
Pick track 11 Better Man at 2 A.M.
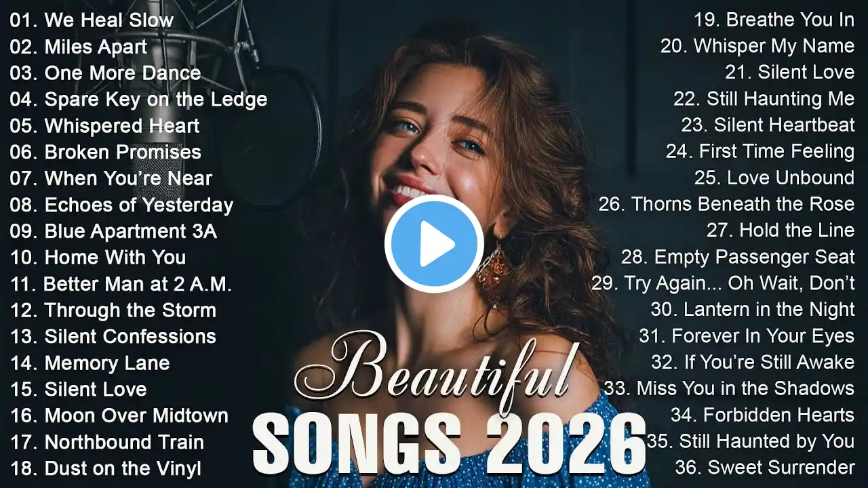click(x=121, y=285)
